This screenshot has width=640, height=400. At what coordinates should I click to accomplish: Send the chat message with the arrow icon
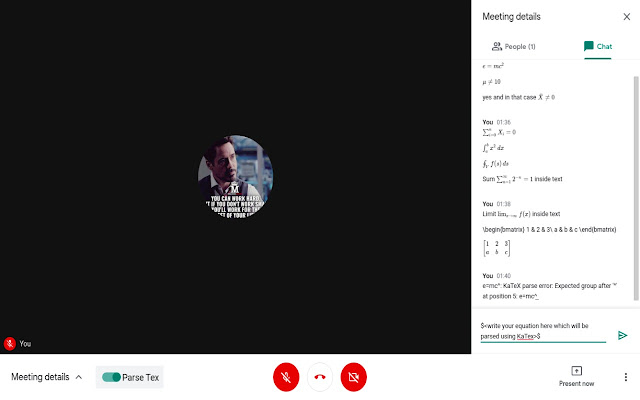pyautogui.click(x=622, y=335)
